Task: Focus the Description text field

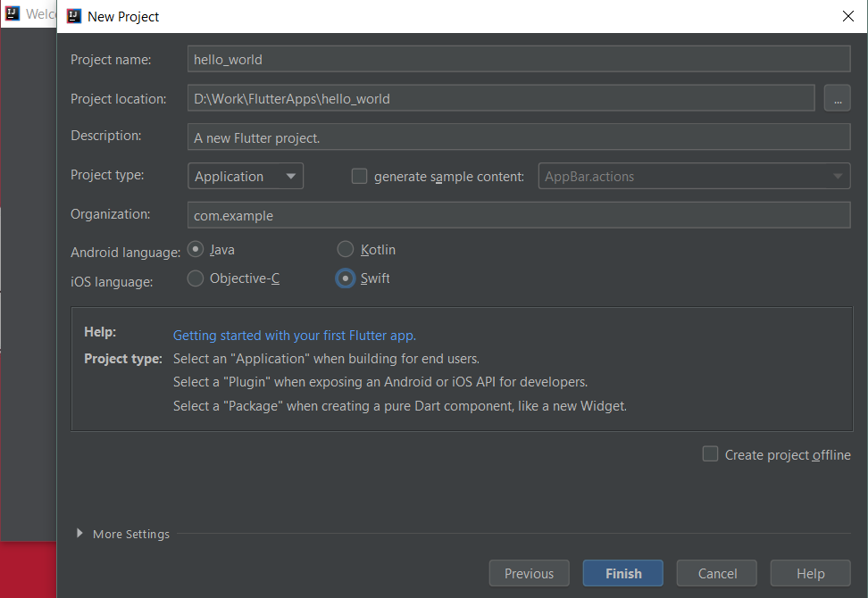Action: (x=518, y=138)
